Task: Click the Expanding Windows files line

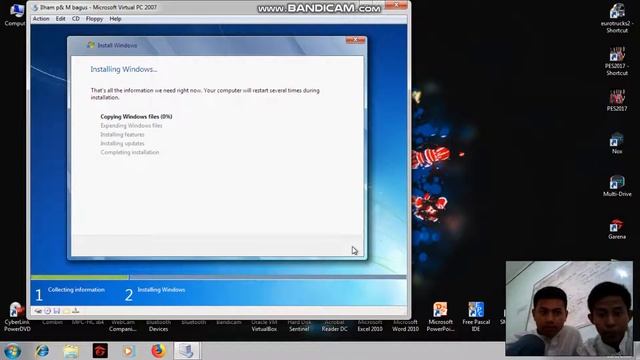Action: (131, 125)
